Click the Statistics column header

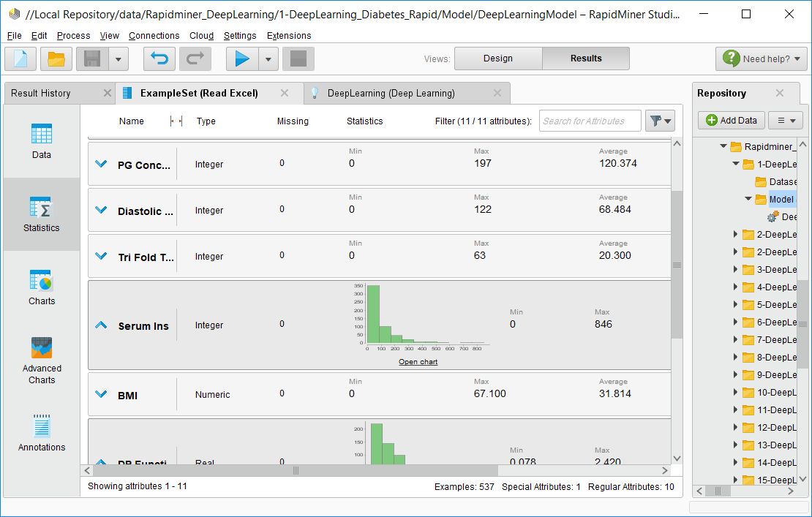click(364, 121)
